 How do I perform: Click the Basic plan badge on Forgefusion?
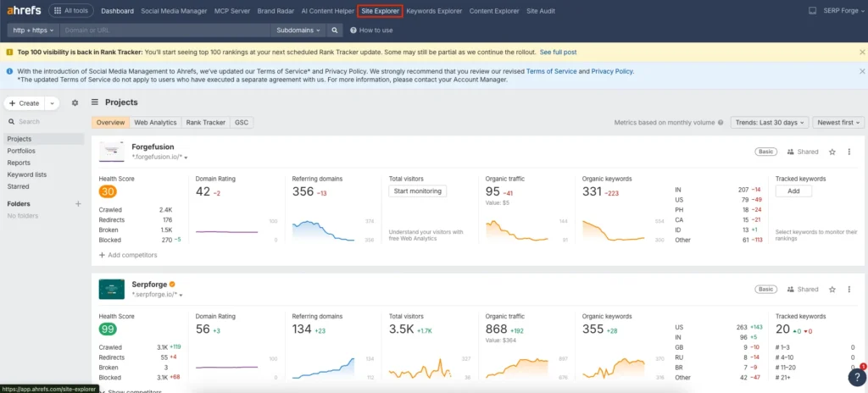(766, 152)
